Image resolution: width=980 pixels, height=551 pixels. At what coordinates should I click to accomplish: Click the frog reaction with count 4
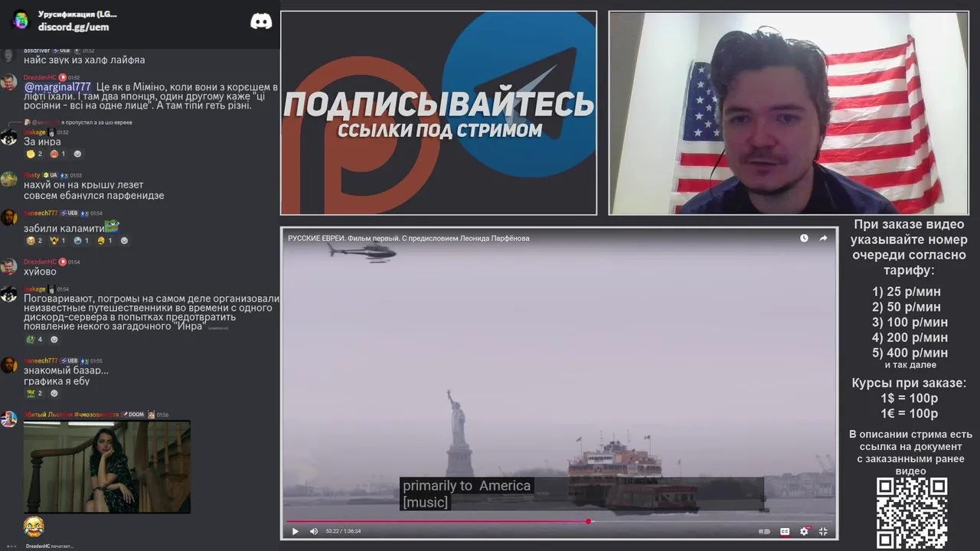pos(34,339)
